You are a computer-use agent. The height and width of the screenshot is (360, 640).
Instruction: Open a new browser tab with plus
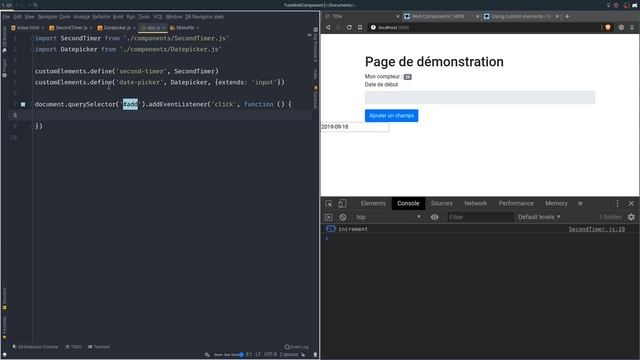click(567, 16)
